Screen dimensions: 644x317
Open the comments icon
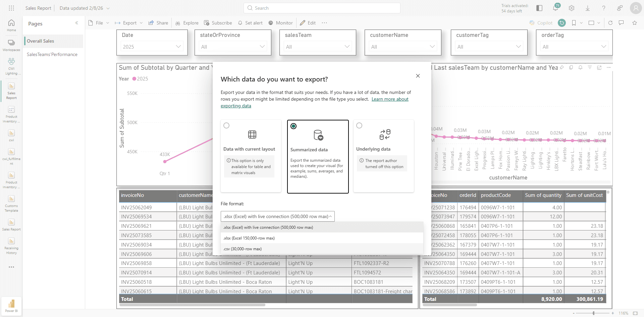[x=621, y=23]
